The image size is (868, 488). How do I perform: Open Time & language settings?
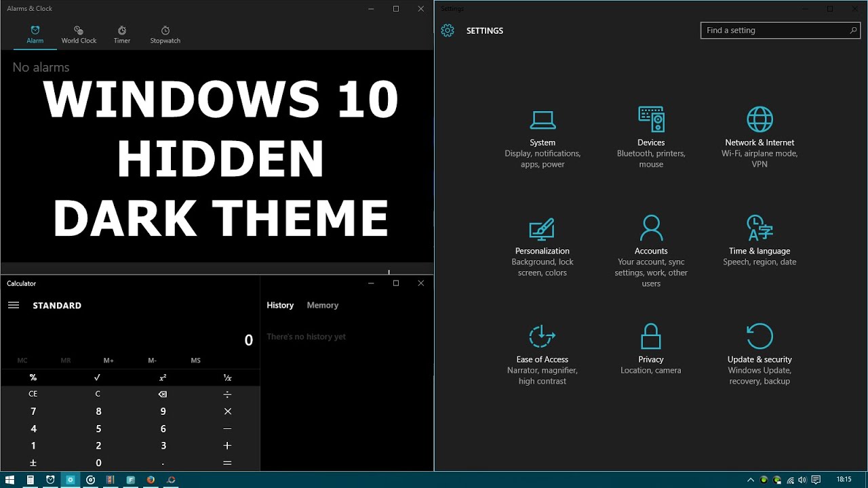759,242
